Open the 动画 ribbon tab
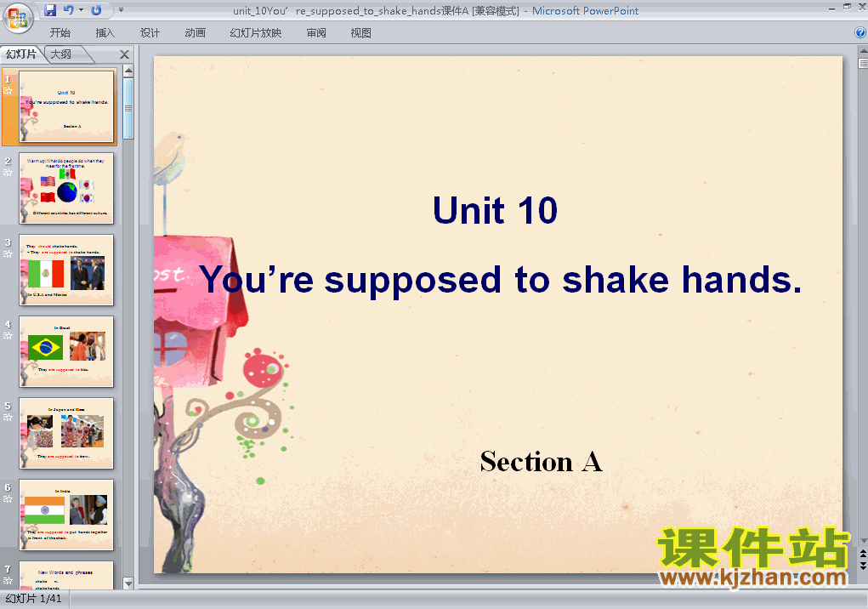Viewport: 868px width, 609px height. tap(195, 32)
